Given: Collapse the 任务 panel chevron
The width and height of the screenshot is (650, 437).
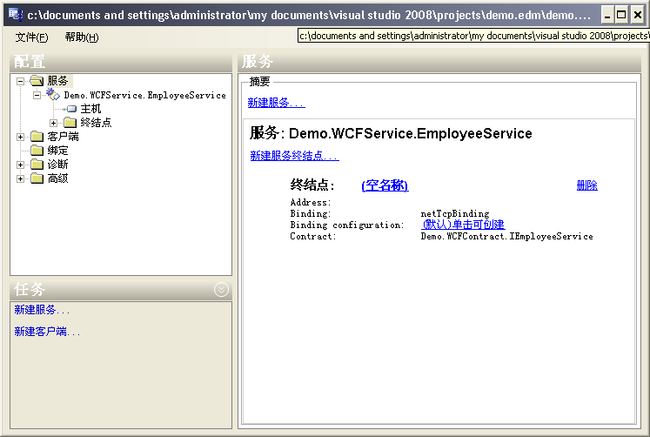Looking at the screenshot, I should 221,289.
